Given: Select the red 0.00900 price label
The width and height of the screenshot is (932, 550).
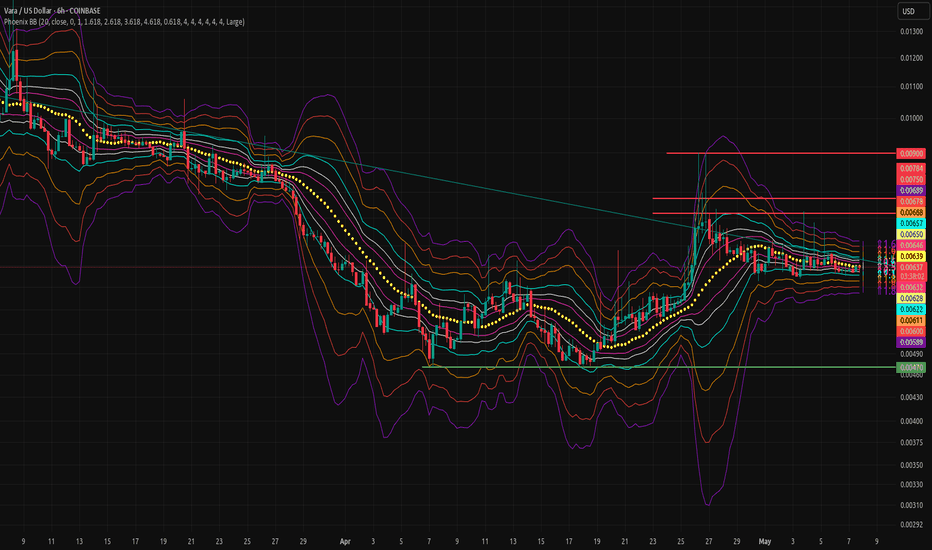Looking at the screenshot, I should click(911, 153).
